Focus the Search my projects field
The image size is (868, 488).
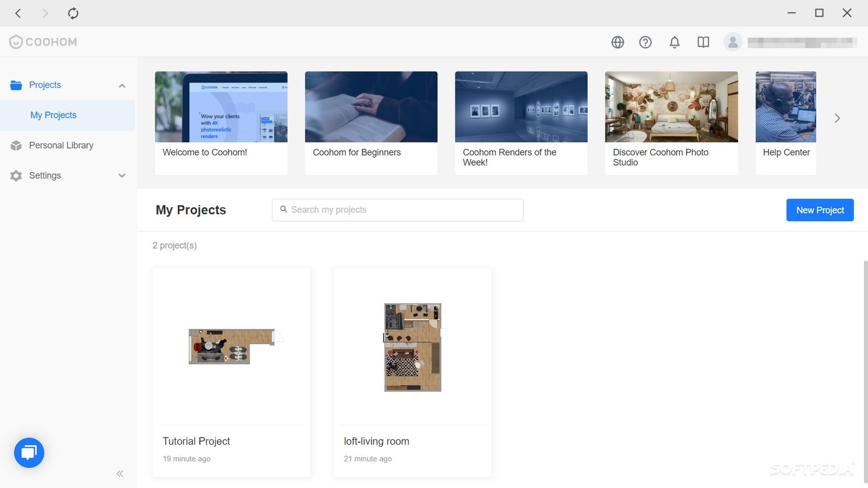[x=397, y=210]
